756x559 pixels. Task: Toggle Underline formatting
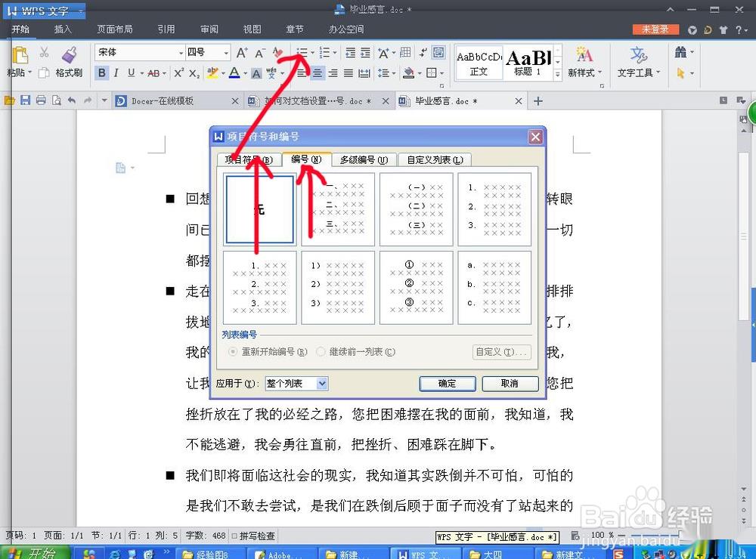tap(131, 73)
